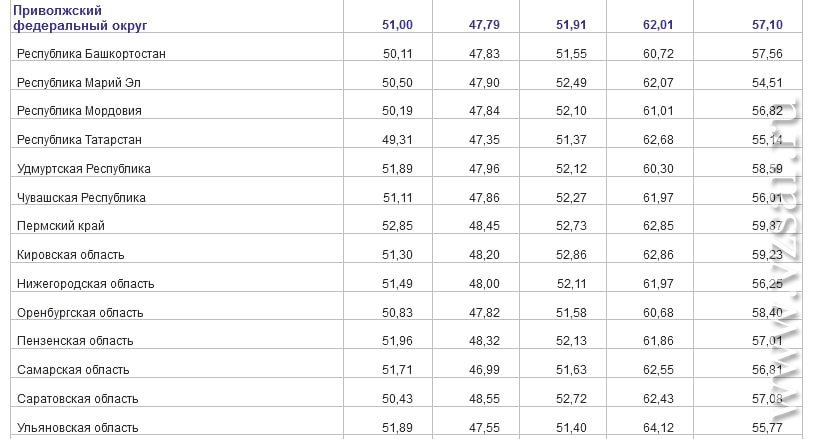
Task: Click Республика Марий Эл region name
Action: pyautogui.click(x=79, y=83)
